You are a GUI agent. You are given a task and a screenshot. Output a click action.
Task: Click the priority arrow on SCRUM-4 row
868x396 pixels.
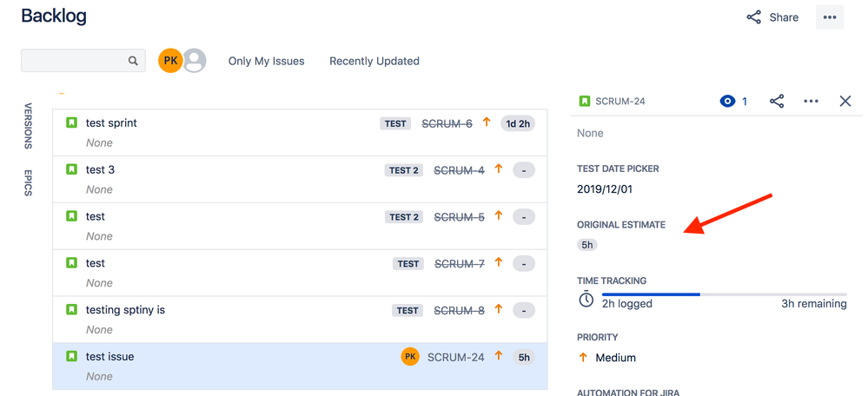point(498,169)
